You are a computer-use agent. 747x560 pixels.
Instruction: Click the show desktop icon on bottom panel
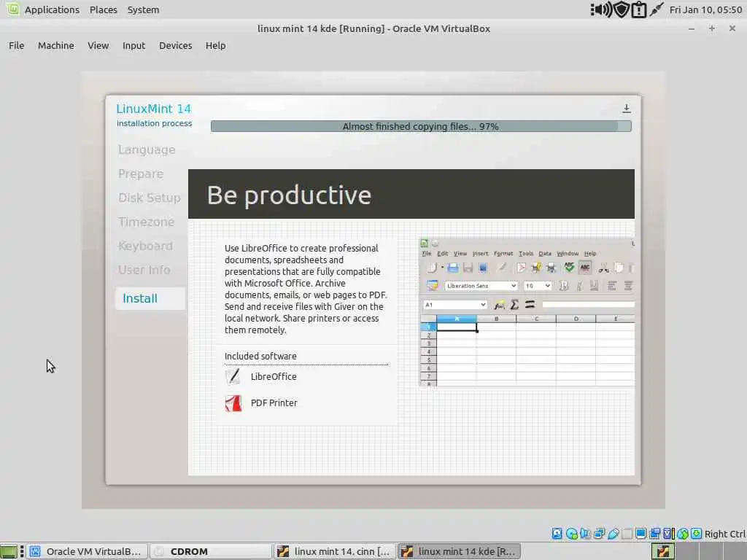9,551
